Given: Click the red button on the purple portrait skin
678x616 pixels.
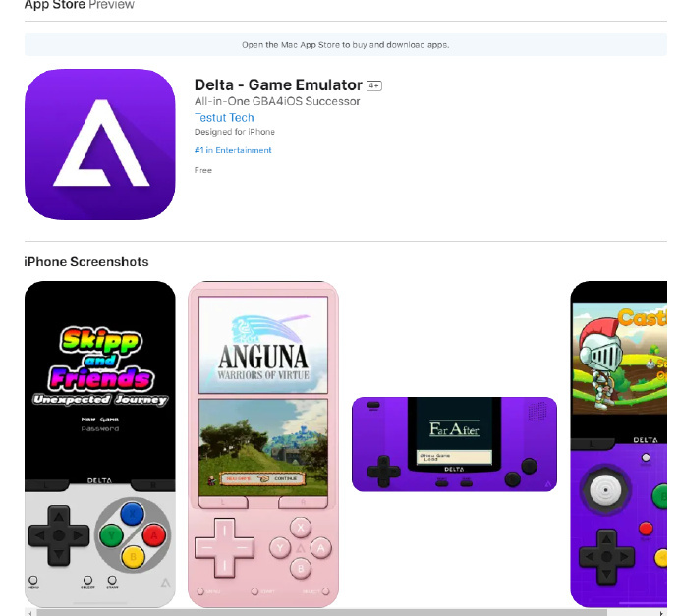Looking at the screenshot, I should (x=646, y=529).
